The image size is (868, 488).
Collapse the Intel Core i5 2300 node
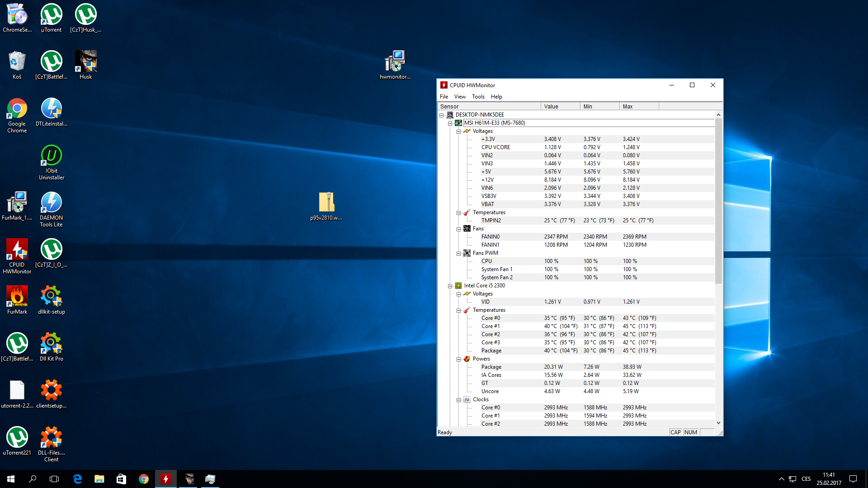[x=450, y=286]
